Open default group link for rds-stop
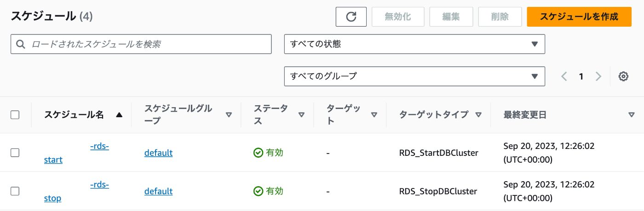The width and height of the screenshot is (644, 211). pos(158,191)
